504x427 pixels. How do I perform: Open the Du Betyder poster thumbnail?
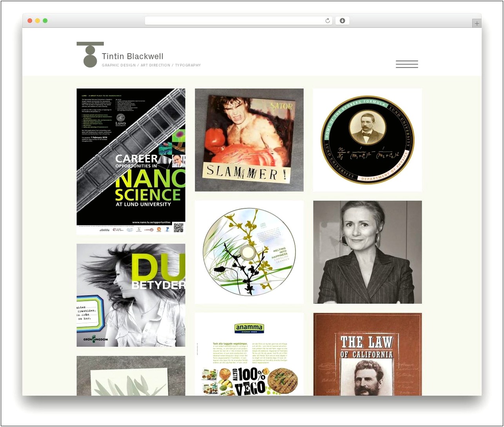[131, 295]
